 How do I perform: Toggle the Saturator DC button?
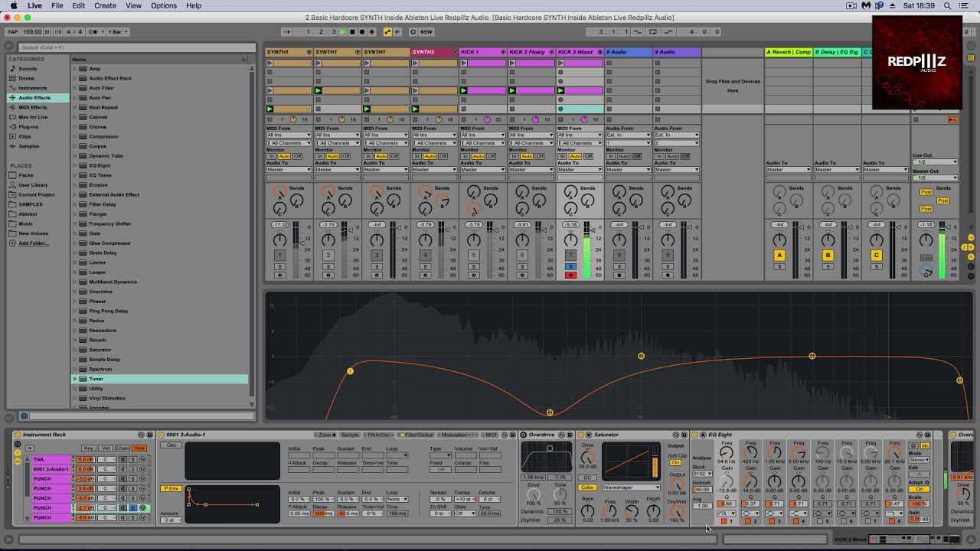click(587, 478)
